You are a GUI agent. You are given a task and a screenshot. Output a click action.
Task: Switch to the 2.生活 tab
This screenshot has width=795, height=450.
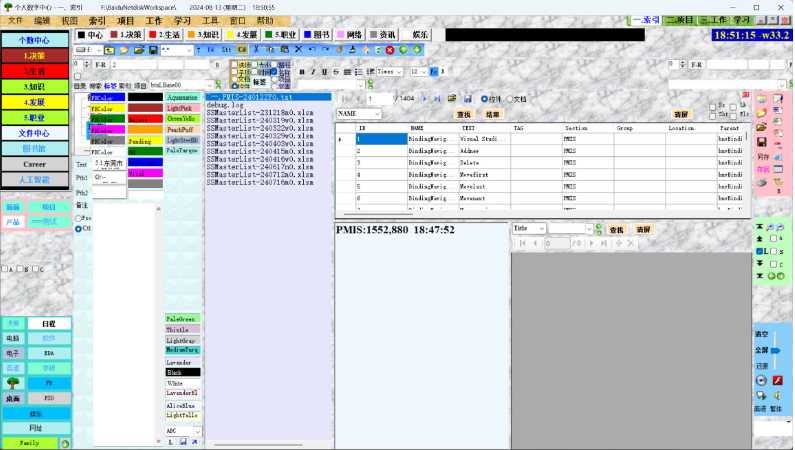[164, 34]
